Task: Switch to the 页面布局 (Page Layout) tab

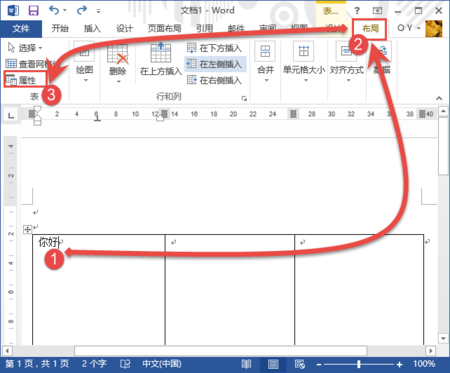Action: pos(164,29)
